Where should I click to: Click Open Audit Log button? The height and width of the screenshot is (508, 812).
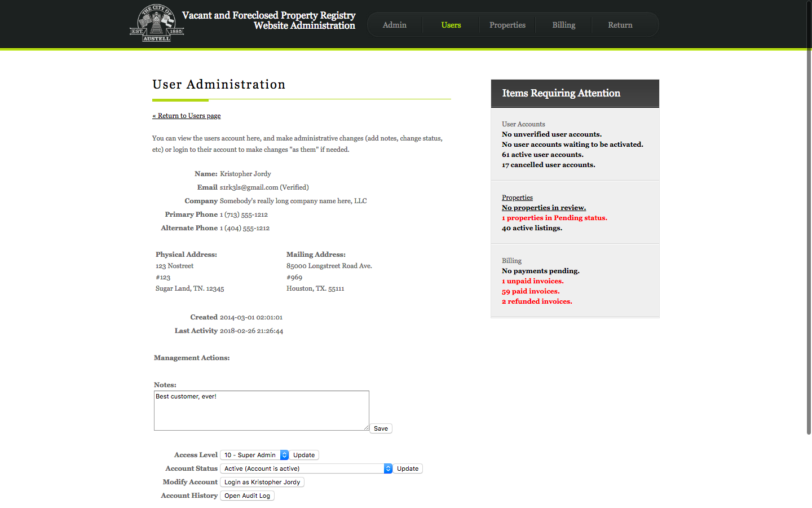click(247, 496)
